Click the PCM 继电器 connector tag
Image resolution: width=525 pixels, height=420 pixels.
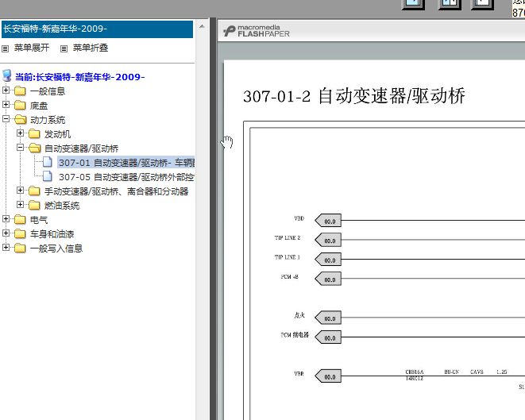click(x=328, y=337)
